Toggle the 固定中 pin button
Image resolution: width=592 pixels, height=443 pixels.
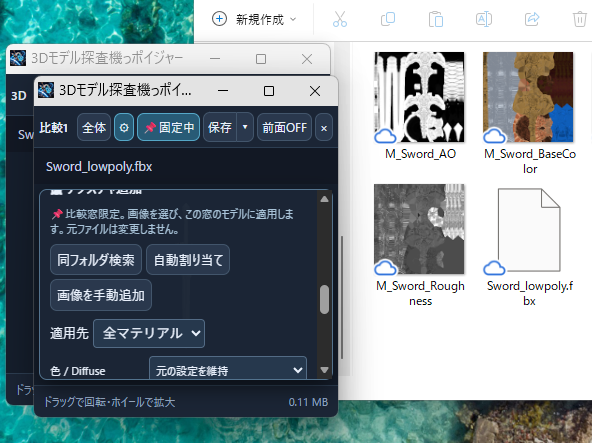pos(168,128)
